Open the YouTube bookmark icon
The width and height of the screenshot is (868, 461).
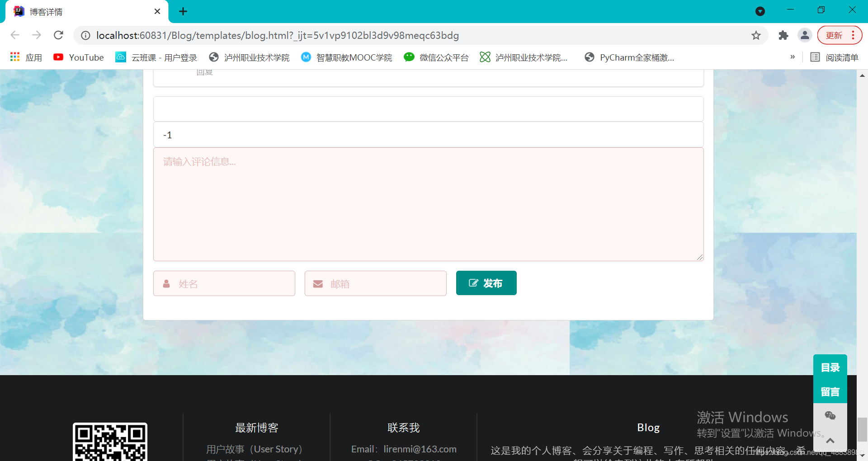click(x=58, y=57)
